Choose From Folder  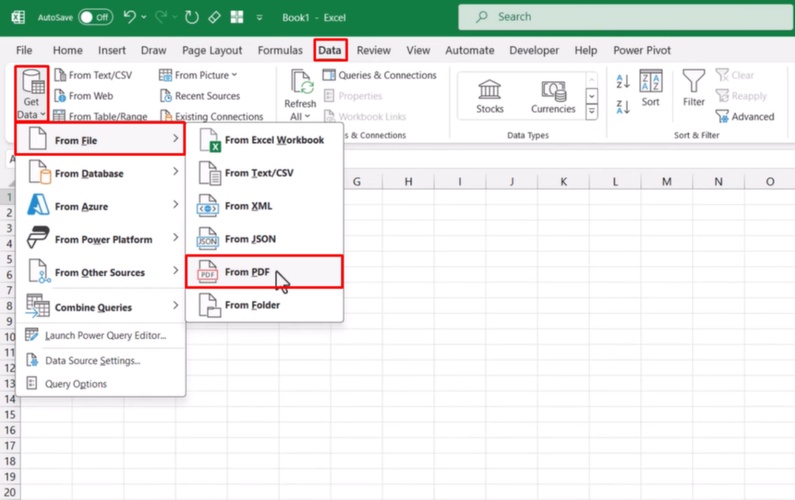[x=264, y=305]
